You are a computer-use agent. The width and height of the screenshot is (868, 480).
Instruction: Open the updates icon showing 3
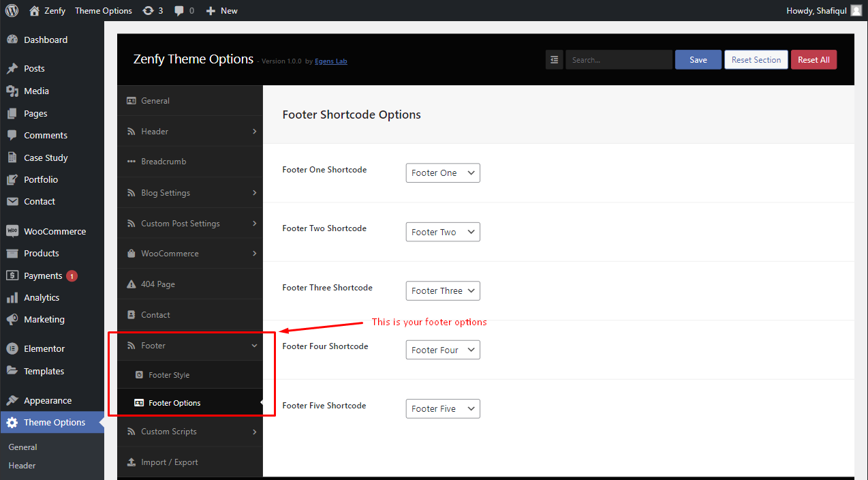[153, 10]
